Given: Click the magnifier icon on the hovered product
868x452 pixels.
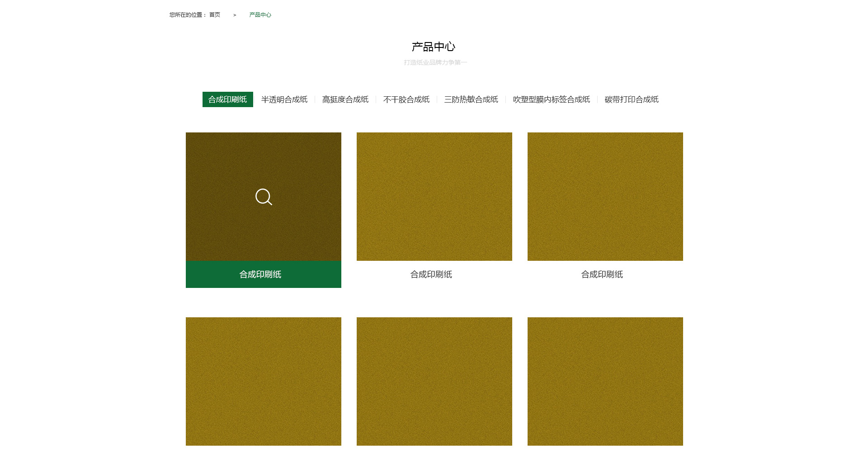Looking at the screenshot, I should pyautogui.click(x=264, y=197).
